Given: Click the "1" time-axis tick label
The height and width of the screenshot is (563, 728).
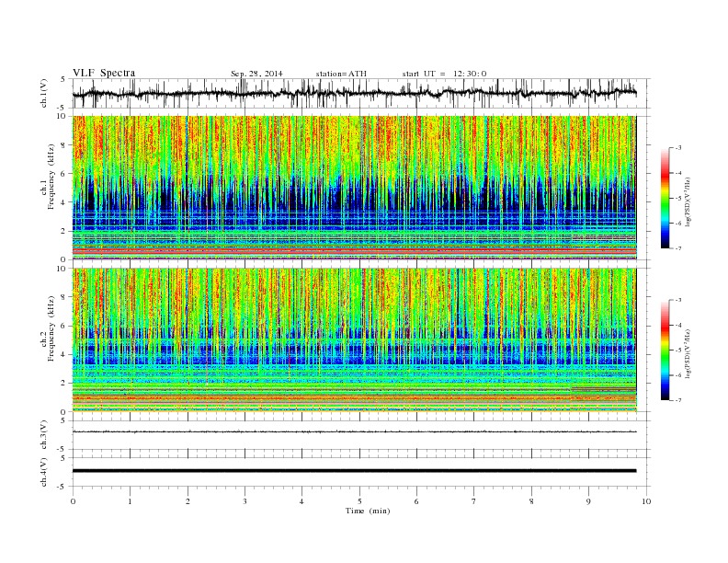Looking at the screenshot, I should [130, 501].
